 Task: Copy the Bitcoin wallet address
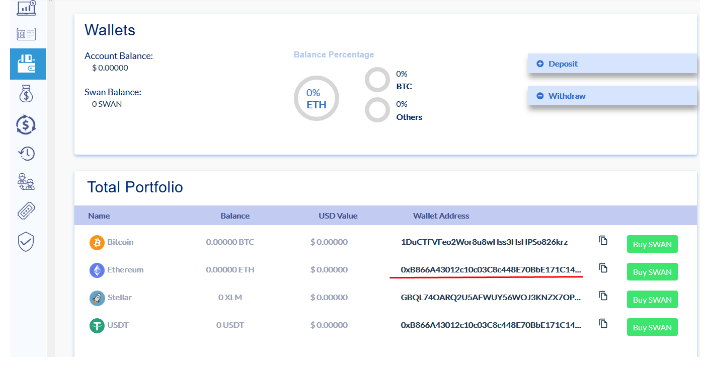click(x=603, y=241)
